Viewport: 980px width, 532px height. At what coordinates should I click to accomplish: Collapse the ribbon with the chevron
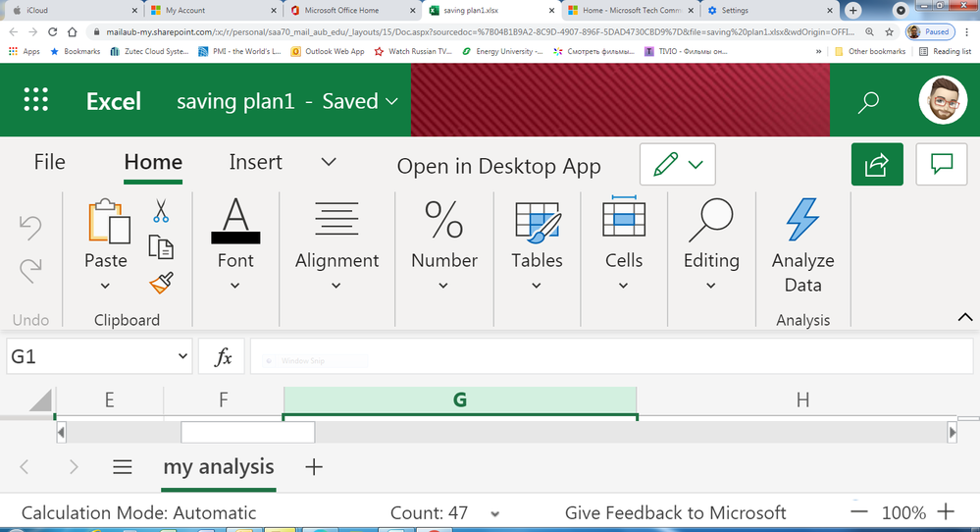(x=965, y=318)
